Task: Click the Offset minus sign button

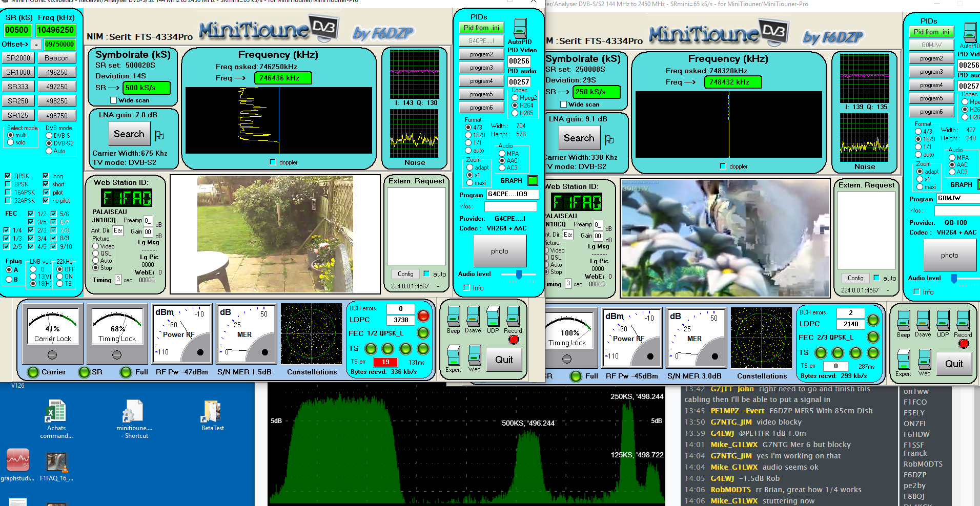Action: pos(36,44)
